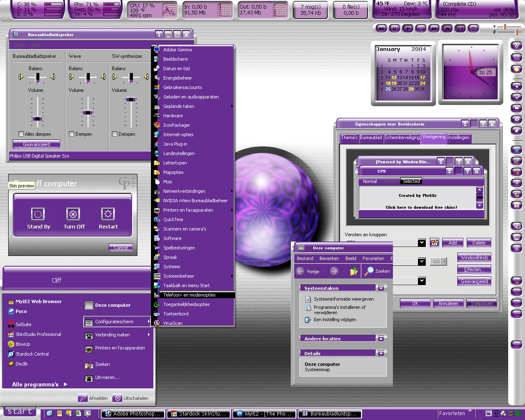
Task: Click the v slider in media bar
Action: click(505, 27)
